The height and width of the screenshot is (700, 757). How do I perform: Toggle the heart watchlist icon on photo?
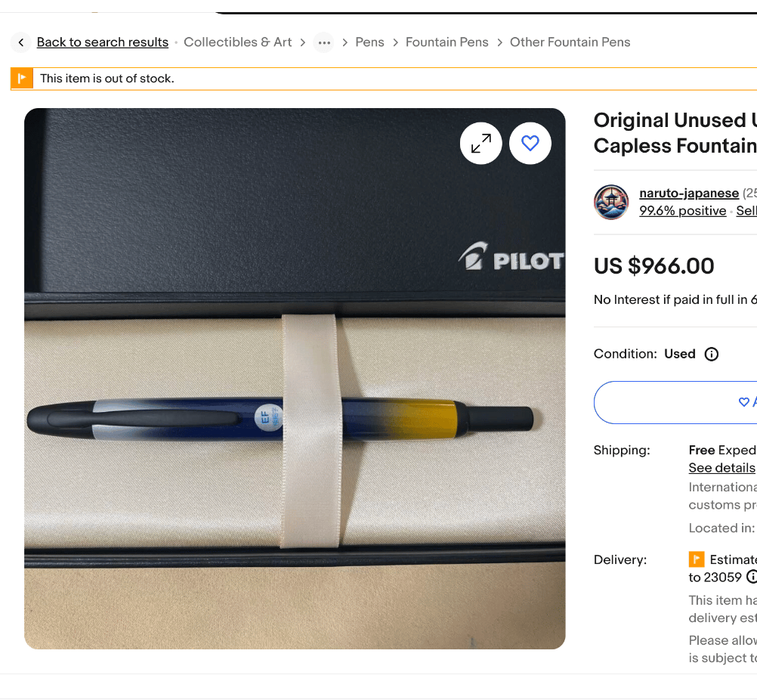[530, 143]
